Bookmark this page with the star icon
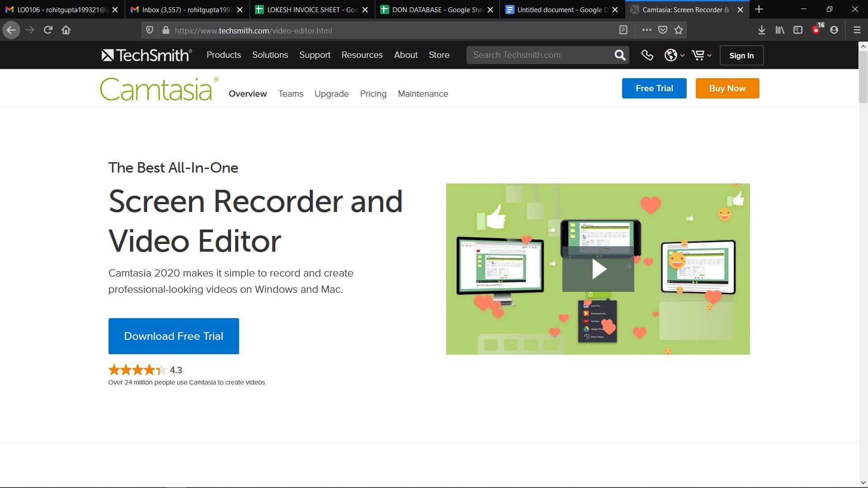868x488 pixels. [x=679, y=30]
